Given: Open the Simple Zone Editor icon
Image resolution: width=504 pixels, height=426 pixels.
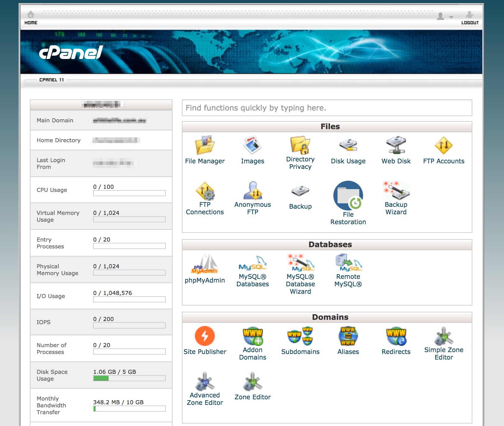Looking at the screenshot, I should tap(444, 336).
